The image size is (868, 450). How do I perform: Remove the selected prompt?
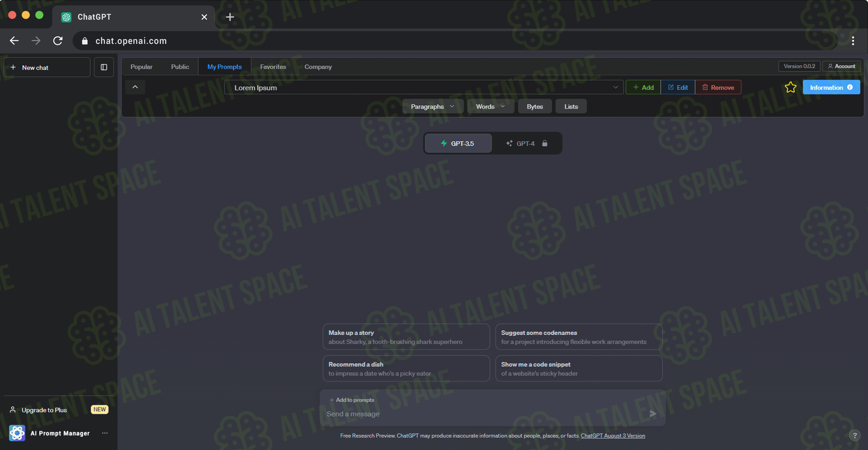coord(718,87)
